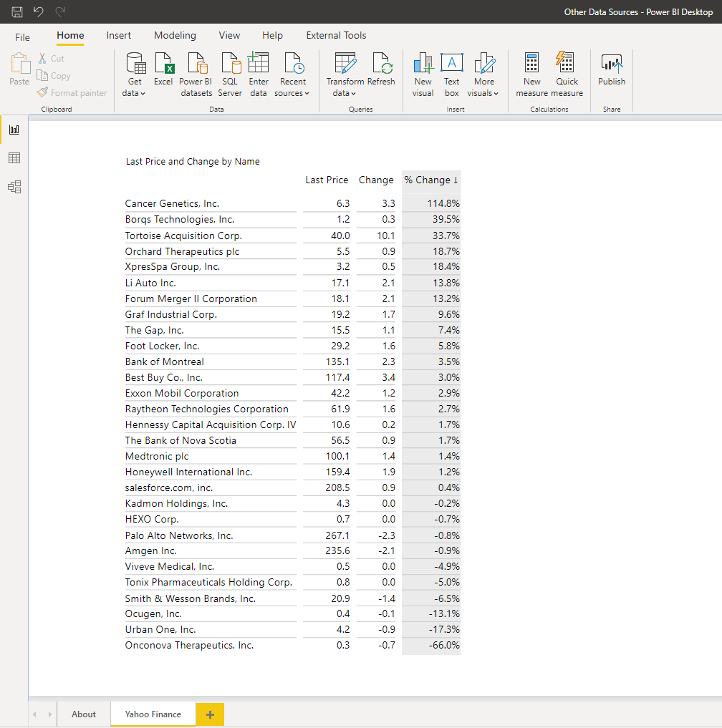Select the Cancer Genetics, Inc. row name
The image size is (722, 728).
click(172, 203)
